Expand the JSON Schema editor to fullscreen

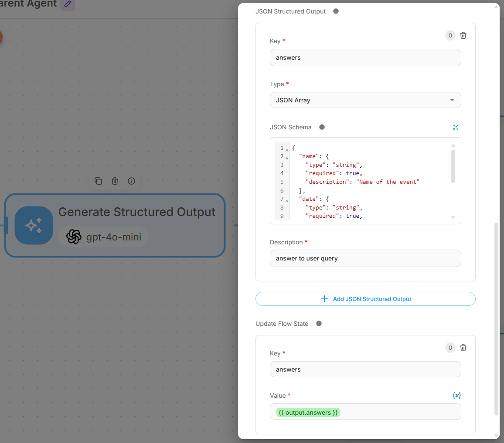tap(456, 127)
